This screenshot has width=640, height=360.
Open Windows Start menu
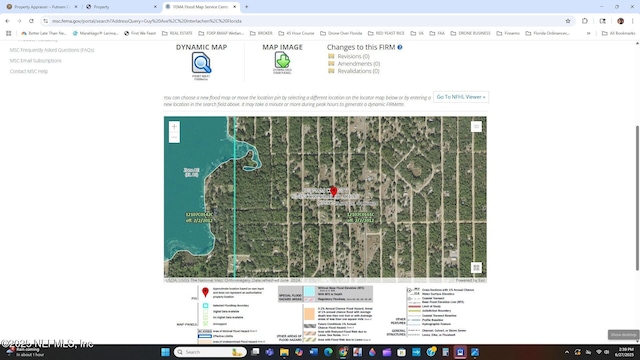coord(165,352)
